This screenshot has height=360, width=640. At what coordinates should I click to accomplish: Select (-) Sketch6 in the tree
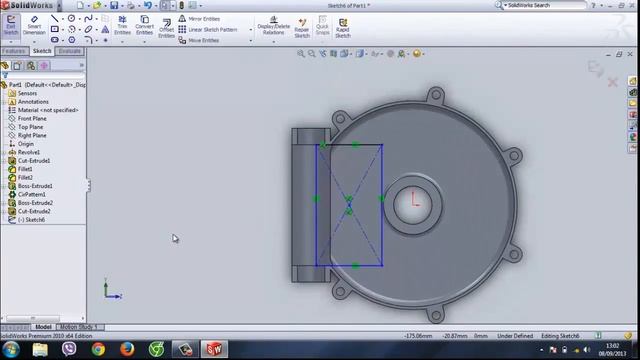(x=31, y=220)
